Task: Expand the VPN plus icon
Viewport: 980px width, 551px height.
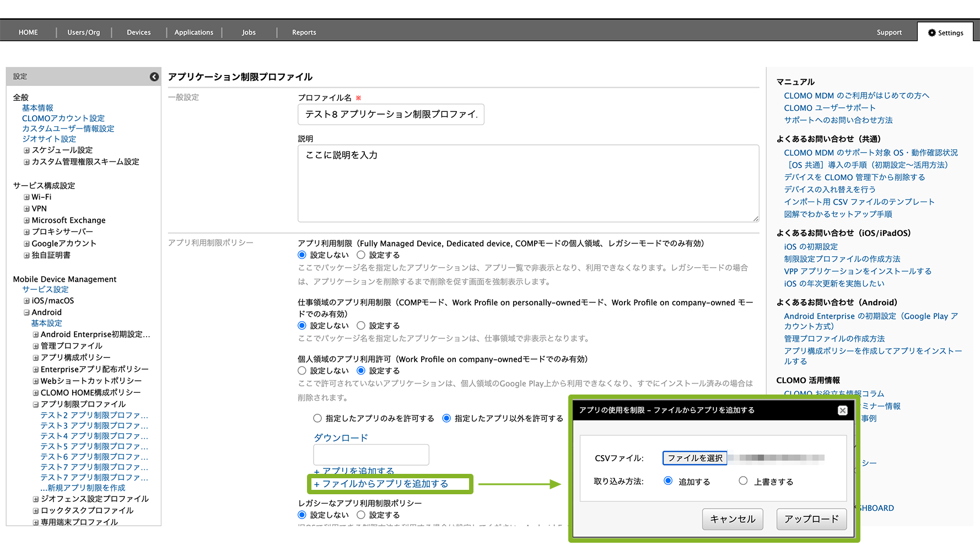Action: pyautogui.click(x=26, y=209)
